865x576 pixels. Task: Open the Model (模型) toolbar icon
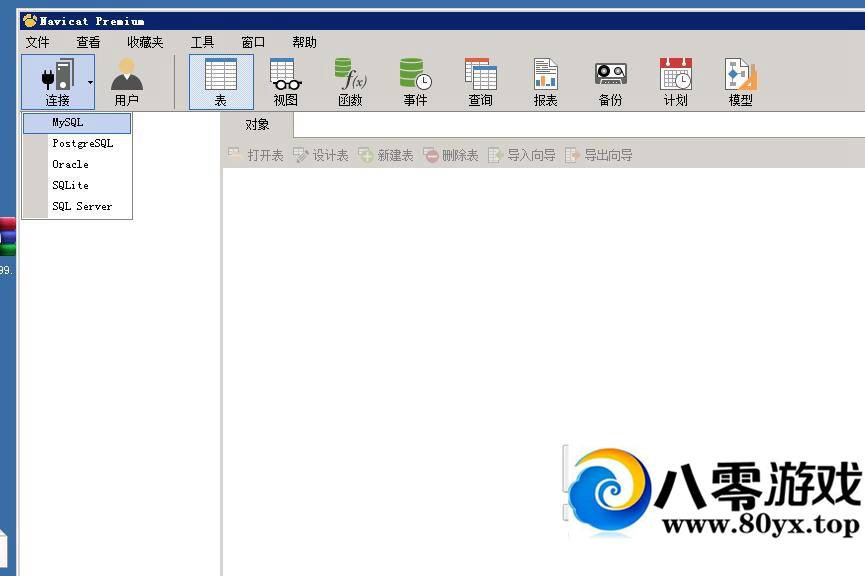pyautogui.click(x=741, y=82)
